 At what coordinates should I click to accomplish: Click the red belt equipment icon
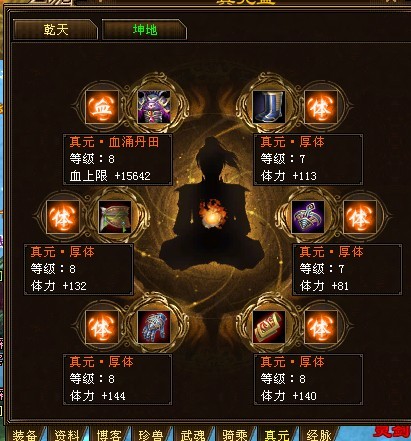115,217
